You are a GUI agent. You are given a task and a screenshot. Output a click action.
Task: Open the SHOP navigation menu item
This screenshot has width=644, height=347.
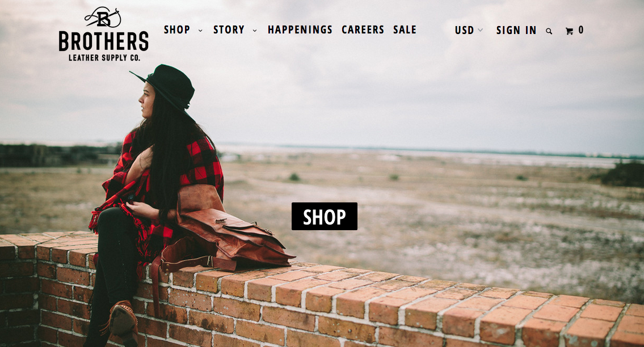(x=177, y=30)
